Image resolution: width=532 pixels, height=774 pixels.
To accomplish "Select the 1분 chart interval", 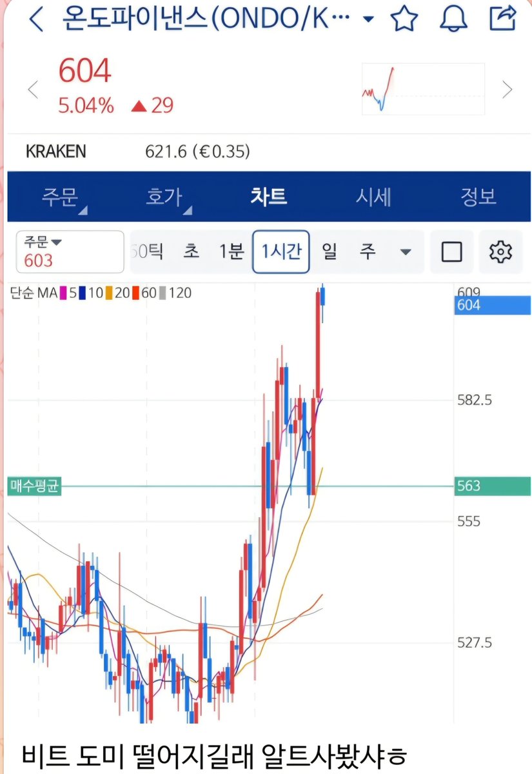I will click(x=231, y=252).
